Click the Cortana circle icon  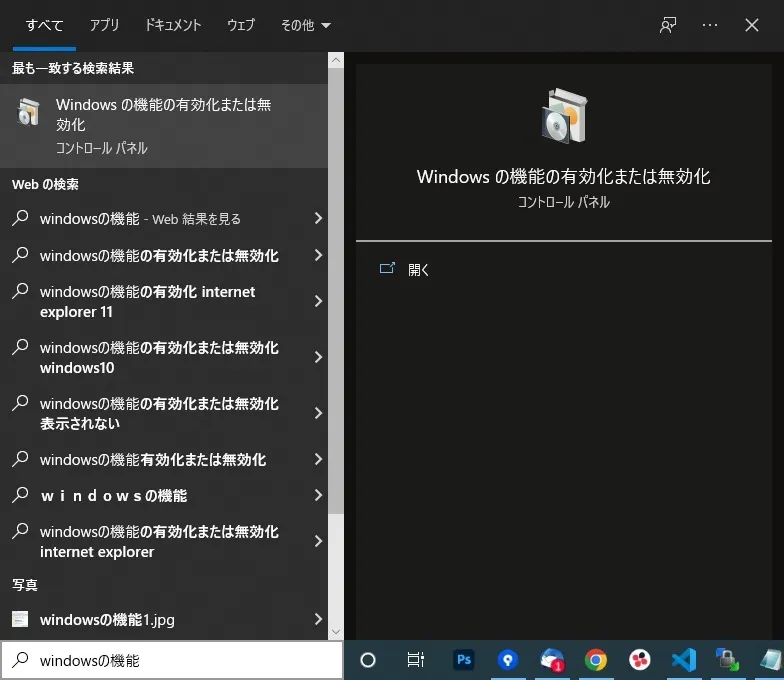pos(368,660)
